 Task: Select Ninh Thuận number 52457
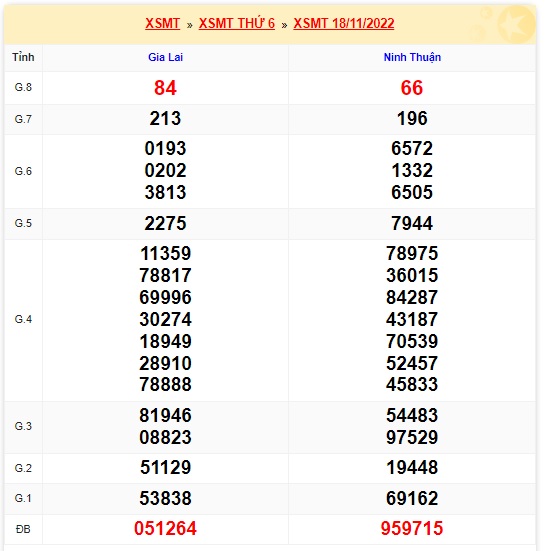pos(412,363)
